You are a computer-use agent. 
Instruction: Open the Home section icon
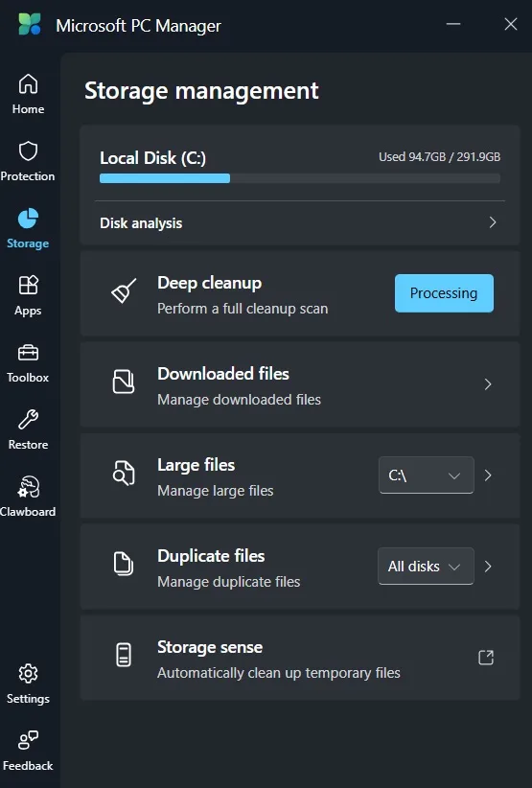[28, 84]
